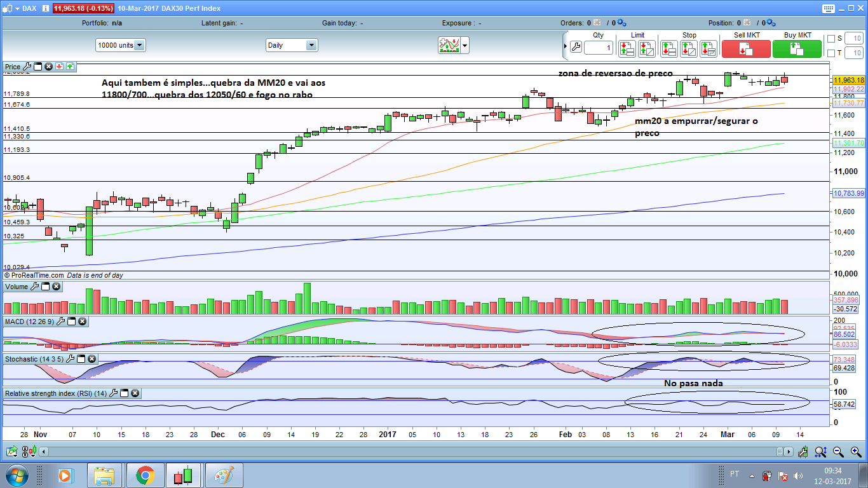868x488 pixels.
Task: Click the second Limit order icon
Action: click(647, 48)
